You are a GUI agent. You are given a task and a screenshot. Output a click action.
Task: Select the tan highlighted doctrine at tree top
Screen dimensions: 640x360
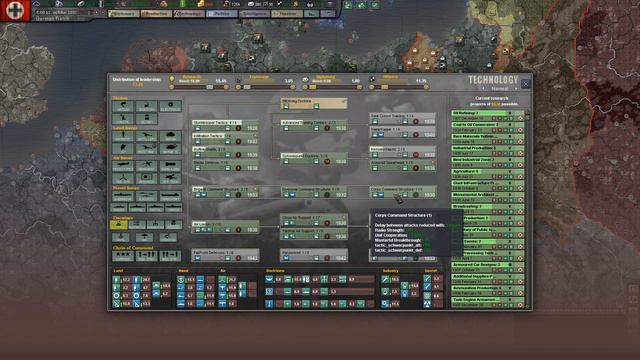tap(314, 104)
